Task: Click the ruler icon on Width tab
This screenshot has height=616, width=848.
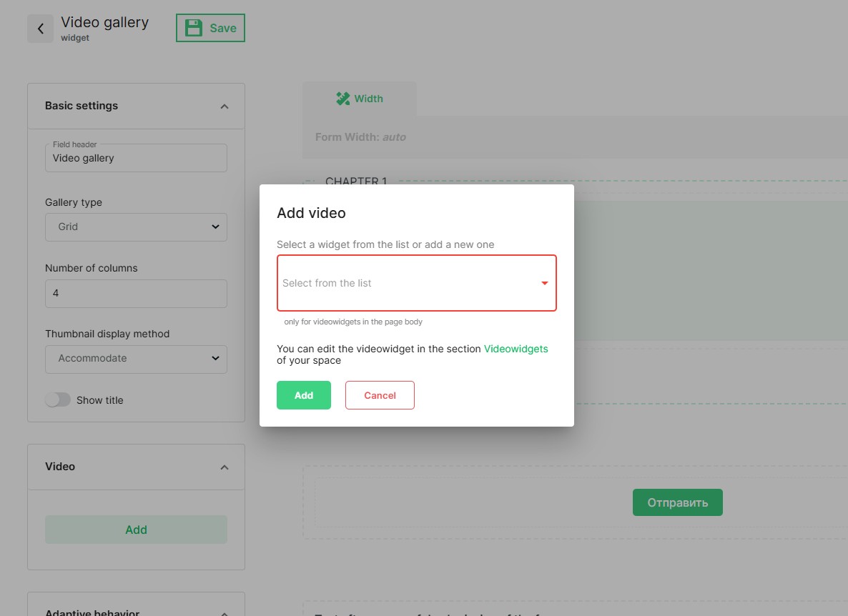Action: 343,99
